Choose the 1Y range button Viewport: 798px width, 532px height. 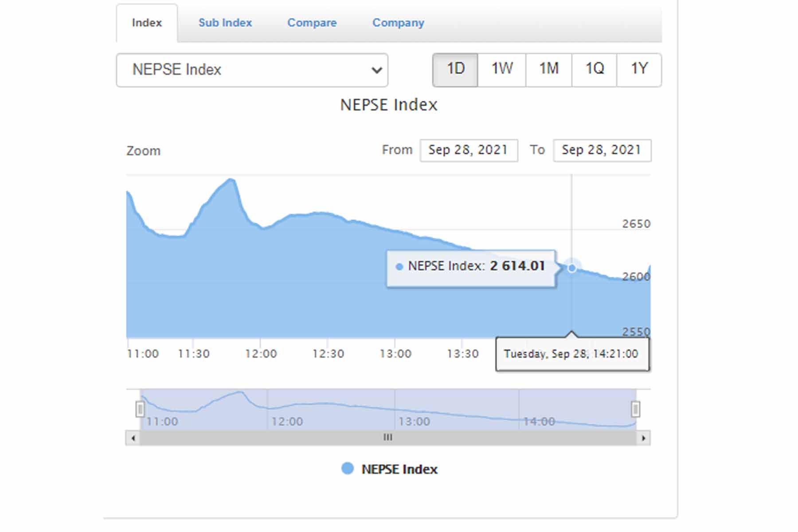pos(639,70)
